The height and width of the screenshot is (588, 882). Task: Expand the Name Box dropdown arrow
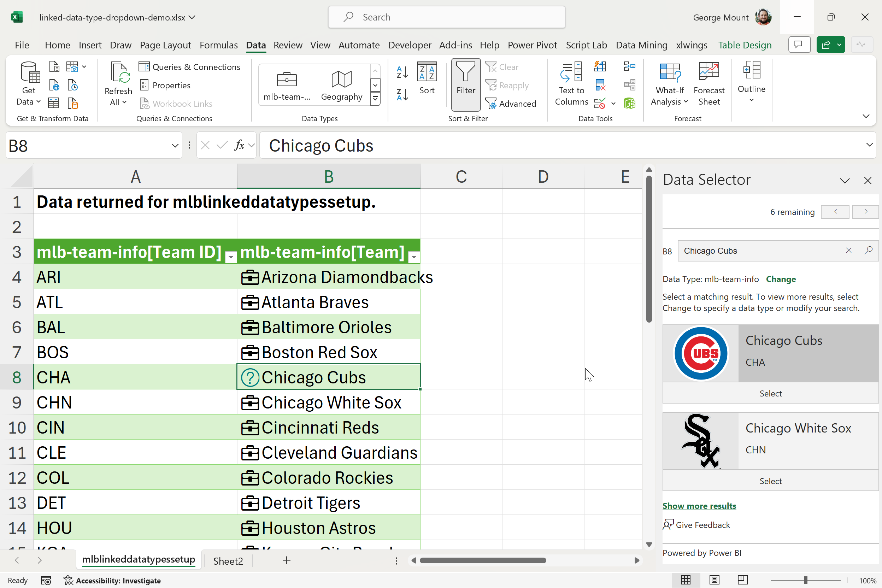tap(175, 146)
